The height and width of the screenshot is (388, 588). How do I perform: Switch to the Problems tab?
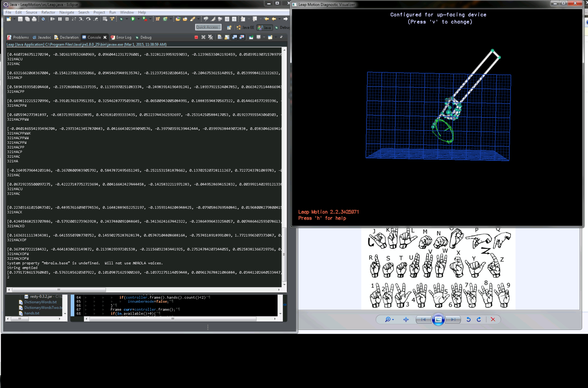[x=18, y=37]
